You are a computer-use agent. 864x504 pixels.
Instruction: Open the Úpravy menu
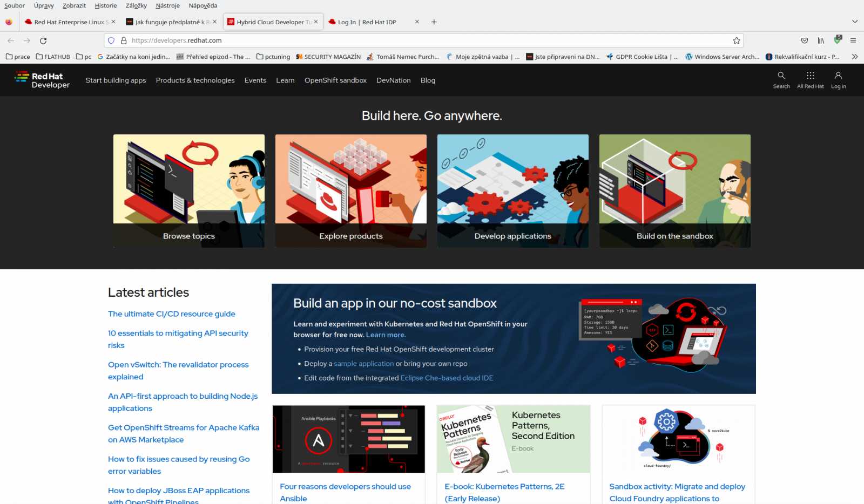44,5
